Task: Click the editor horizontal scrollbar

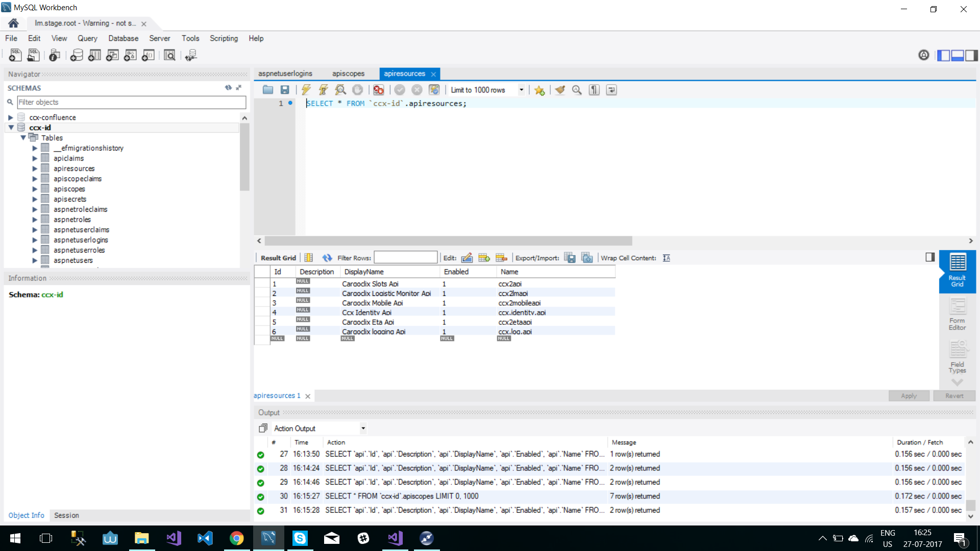Action: [448, 241]
